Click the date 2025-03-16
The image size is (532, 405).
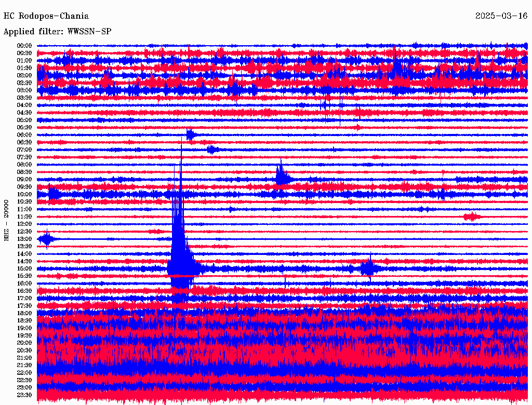[x=501, y=16]
